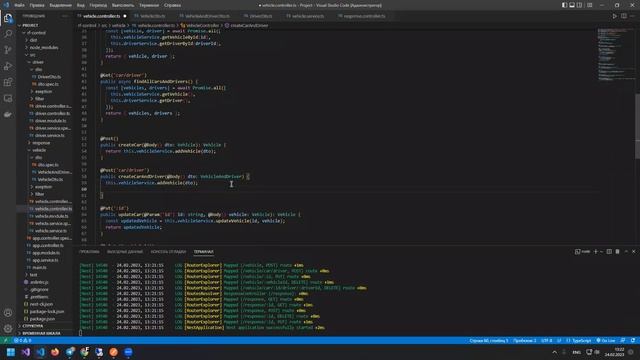
Task: Open the Терминал menu
Action: (x=149, y=5)
